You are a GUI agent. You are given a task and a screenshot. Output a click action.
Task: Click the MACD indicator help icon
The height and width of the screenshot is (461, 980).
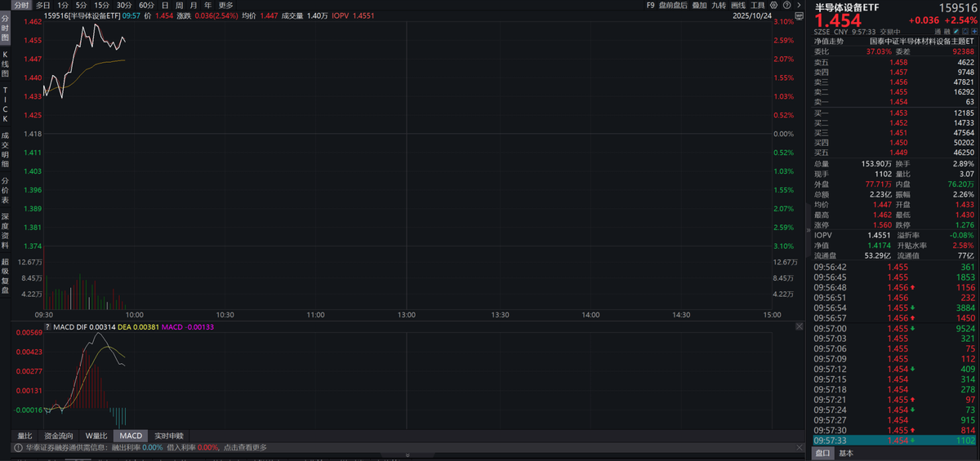tap(47, 326)
